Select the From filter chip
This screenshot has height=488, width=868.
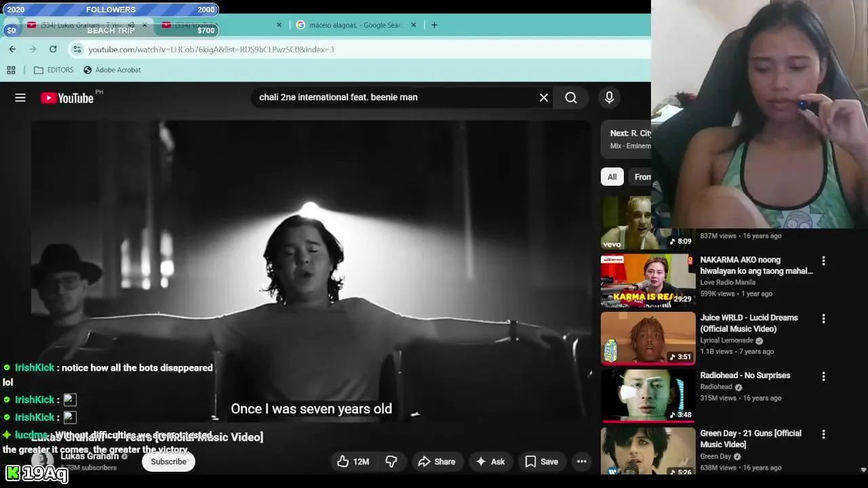(x=641, y=177)
